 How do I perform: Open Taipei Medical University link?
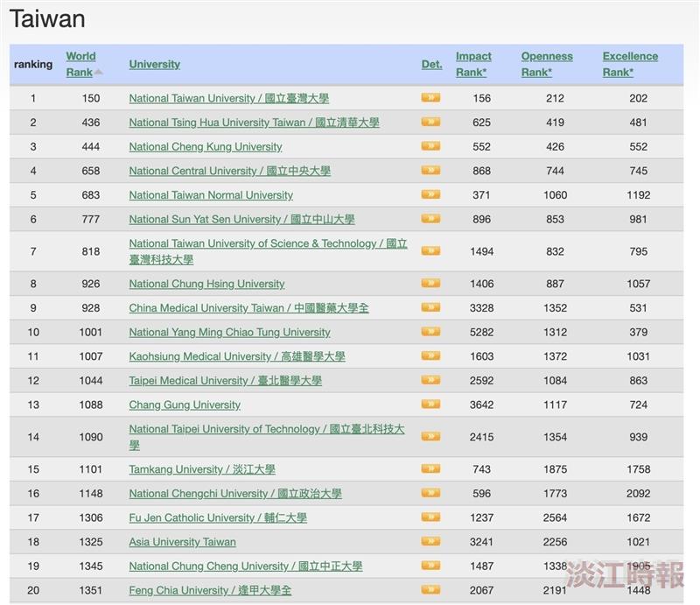point(226,380)
